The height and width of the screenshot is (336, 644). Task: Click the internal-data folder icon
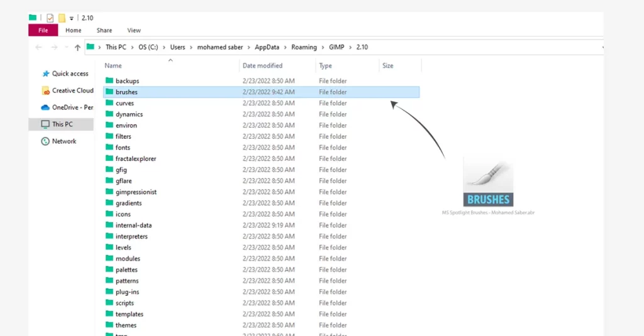coord(109,224)
